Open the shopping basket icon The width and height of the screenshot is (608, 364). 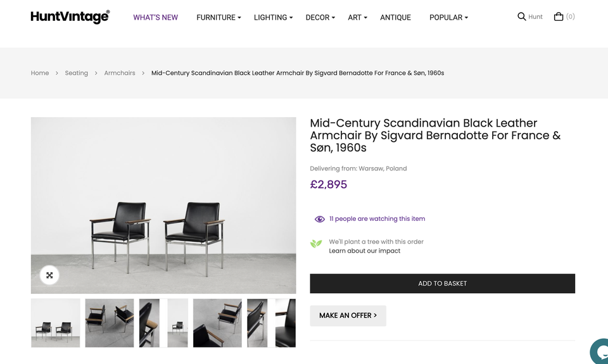559,16
